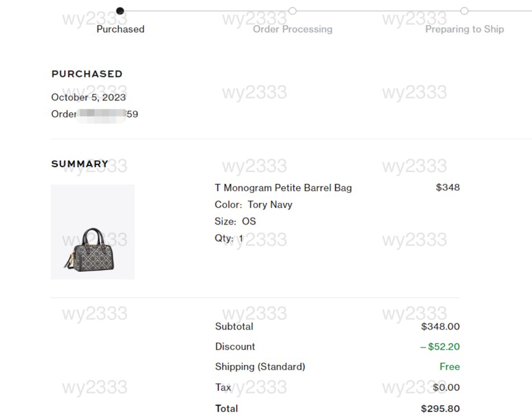Select the Purchased step label
532x418 pixels.
click(x=121, y=29)
